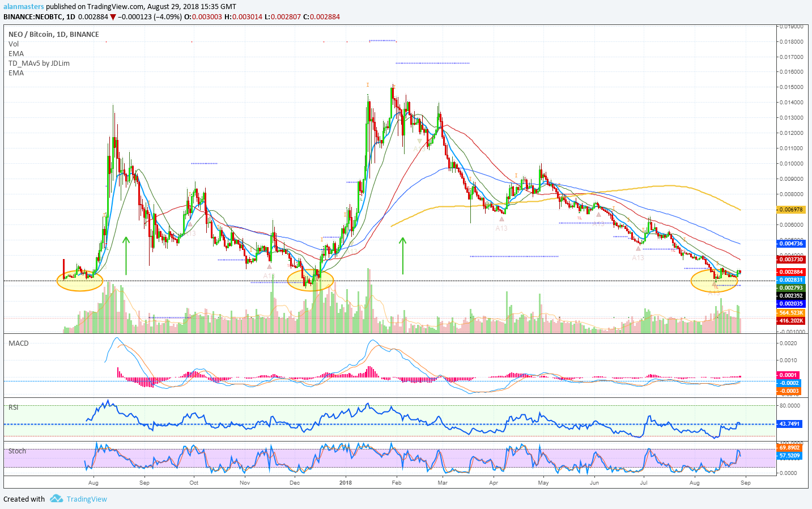Click the orange 69.8902 Stoch tag
The width and height of the screenshot is (812, 509).
click(x=789, y=448)
